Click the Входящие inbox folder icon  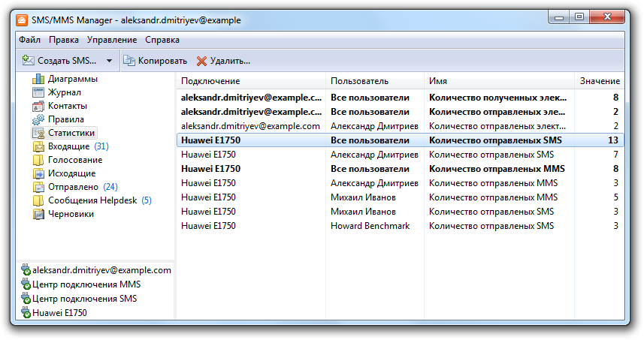[x=38, y=146]
